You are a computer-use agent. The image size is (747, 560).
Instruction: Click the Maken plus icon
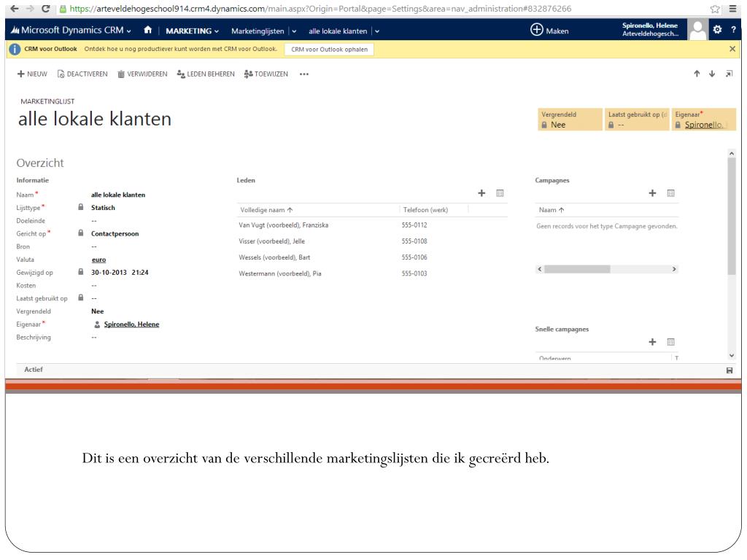tap(536, 31)
